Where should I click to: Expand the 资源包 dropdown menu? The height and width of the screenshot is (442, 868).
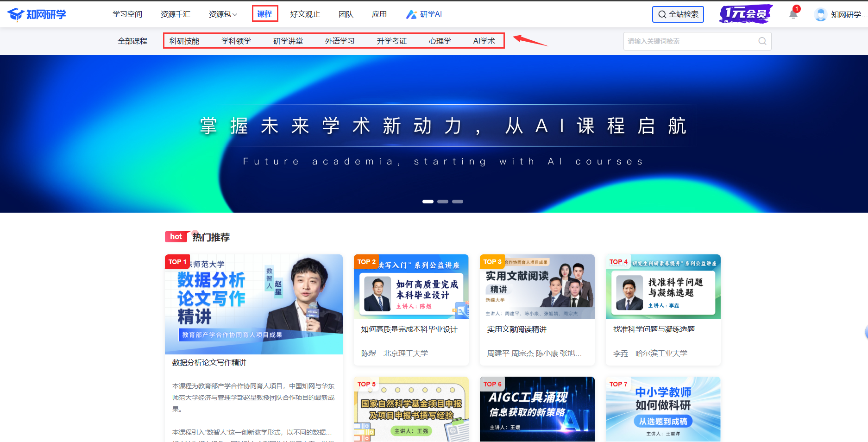(222, 14)
